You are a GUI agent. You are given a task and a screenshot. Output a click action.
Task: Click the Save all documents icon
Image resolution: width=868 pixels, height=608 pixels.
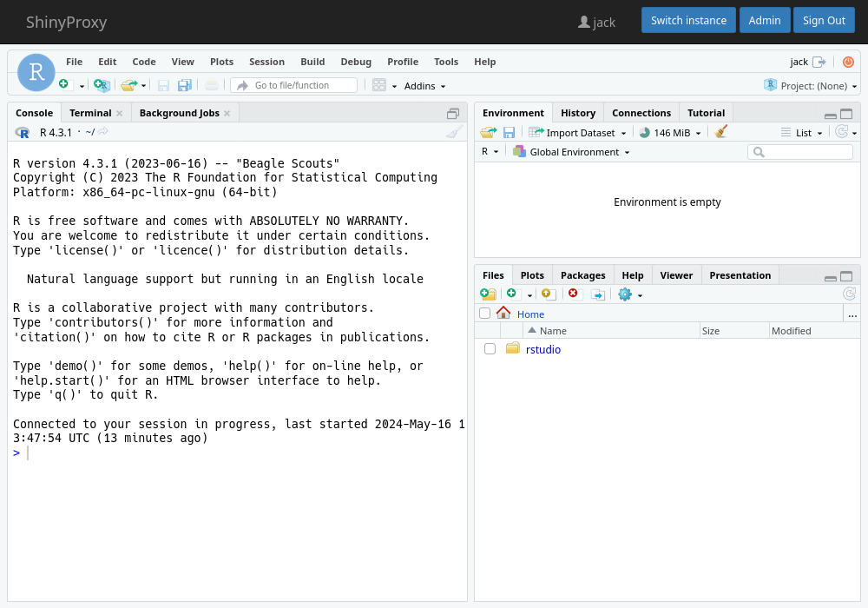point(184,85)
